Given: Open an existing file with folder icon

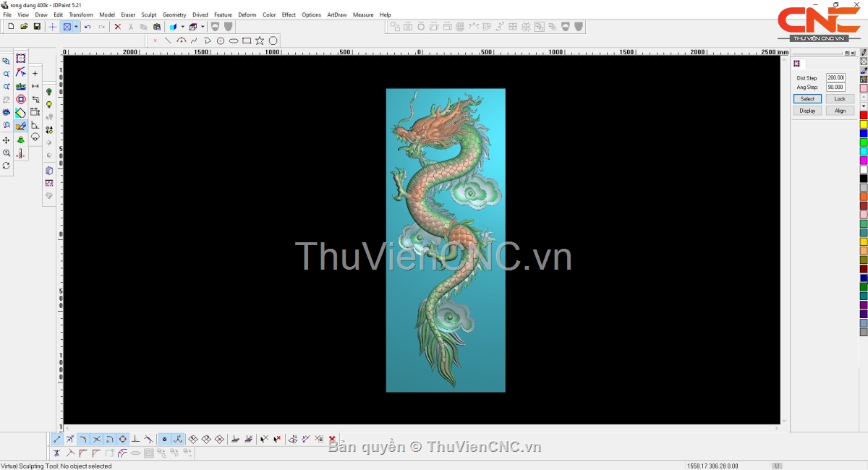Looking at the screenshot, I should pyautogui.click(x=24, y=27).
